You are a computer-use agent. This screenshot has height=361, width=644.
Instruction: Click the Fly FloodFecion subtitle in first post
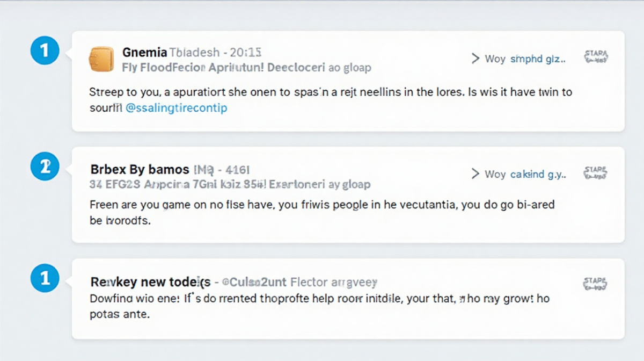click(x=164, y=68)
